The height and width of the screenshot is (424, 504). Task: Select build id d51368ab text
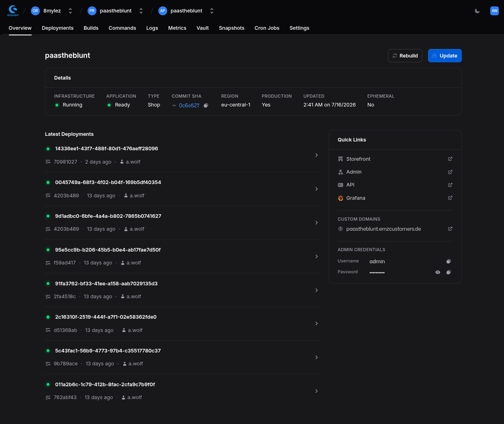point(66,330)
